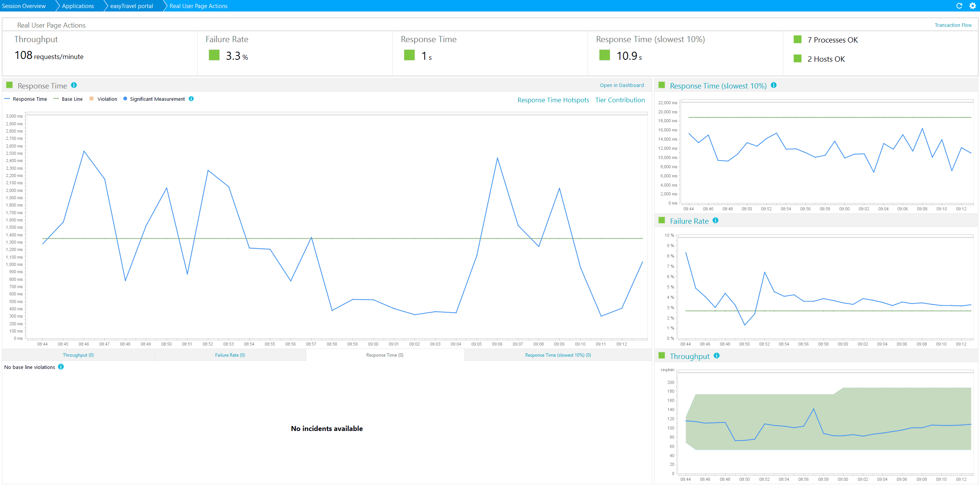Screen dimensions: 980x485
Task: Open Tier Contribution link
Action: tap(620, 100)
